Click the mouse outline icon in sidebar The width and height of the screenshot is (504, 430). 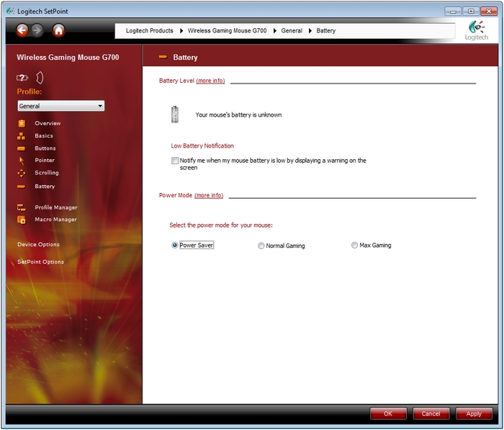pos(40,78)
